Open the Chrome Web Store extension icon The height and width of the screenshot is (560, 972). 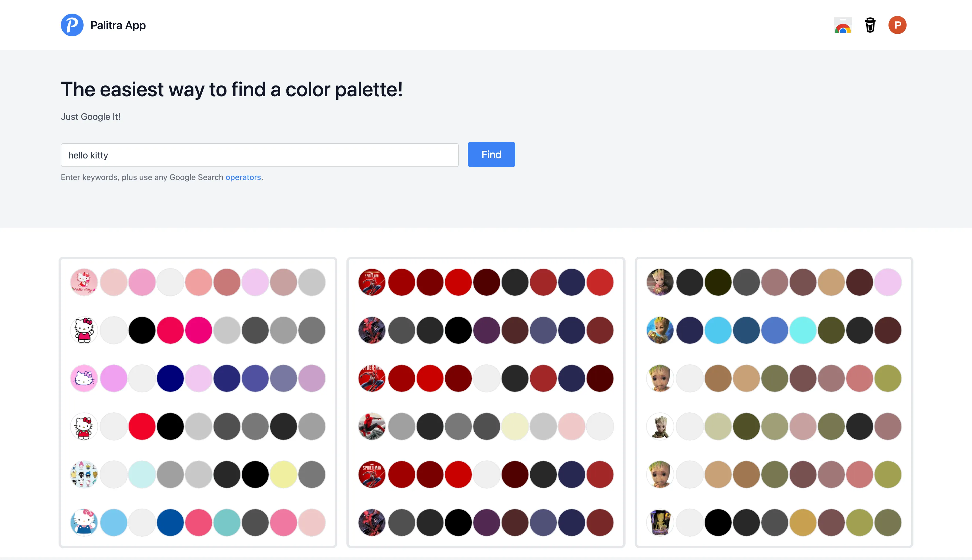(843, 25)
